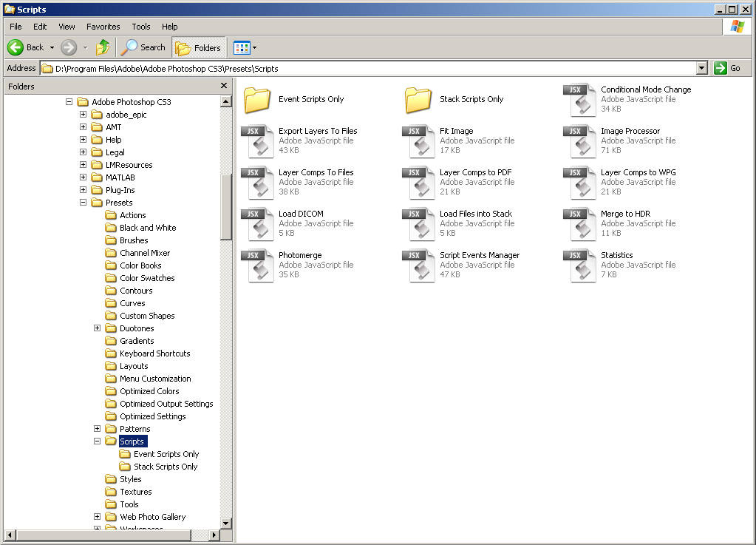Select the Export Layers To Files JSX icon
756x545 pixels.
coord(258,141)
